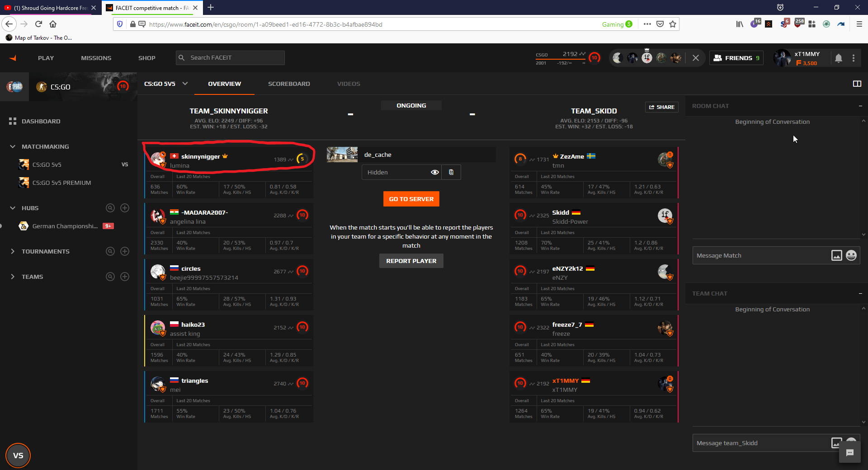The width and height of the screenshot is (868, 470).
Task: Open the Dashboard panel
Action: pyautogui.click(x=41, y=121)
